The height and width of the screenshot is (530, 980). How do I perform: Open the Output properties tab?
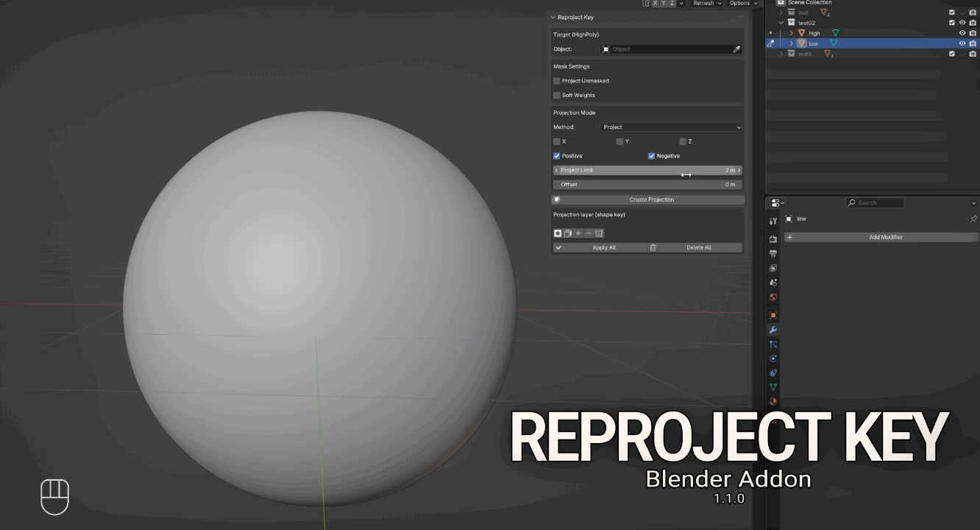coord(773,254)
